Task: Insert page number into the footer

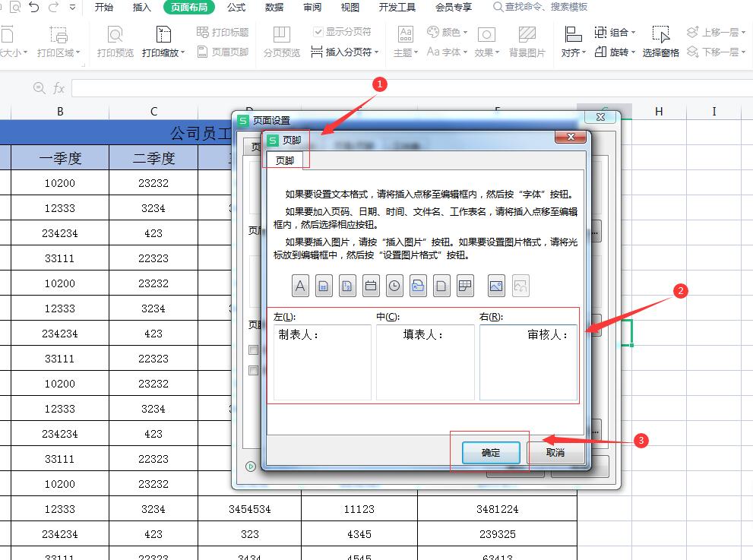Action: coord(324,286)
